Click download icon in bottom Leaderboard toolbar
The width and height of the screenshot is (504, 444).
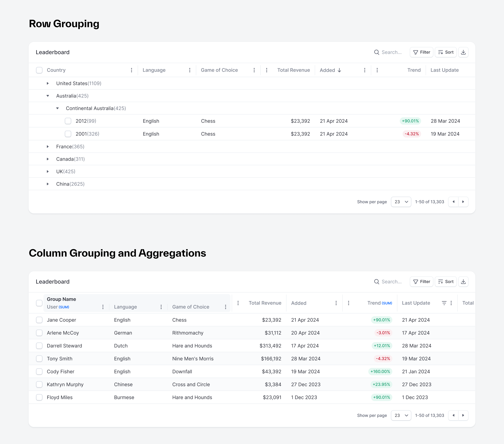click(463, 282)
